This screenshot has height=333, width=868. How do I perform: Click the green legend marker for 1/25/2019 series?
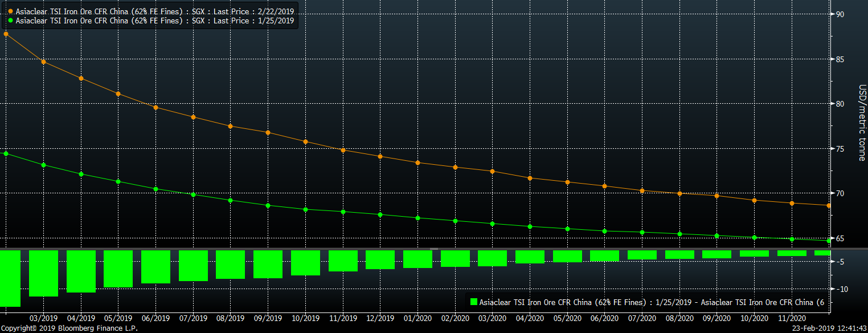(11, 21)
